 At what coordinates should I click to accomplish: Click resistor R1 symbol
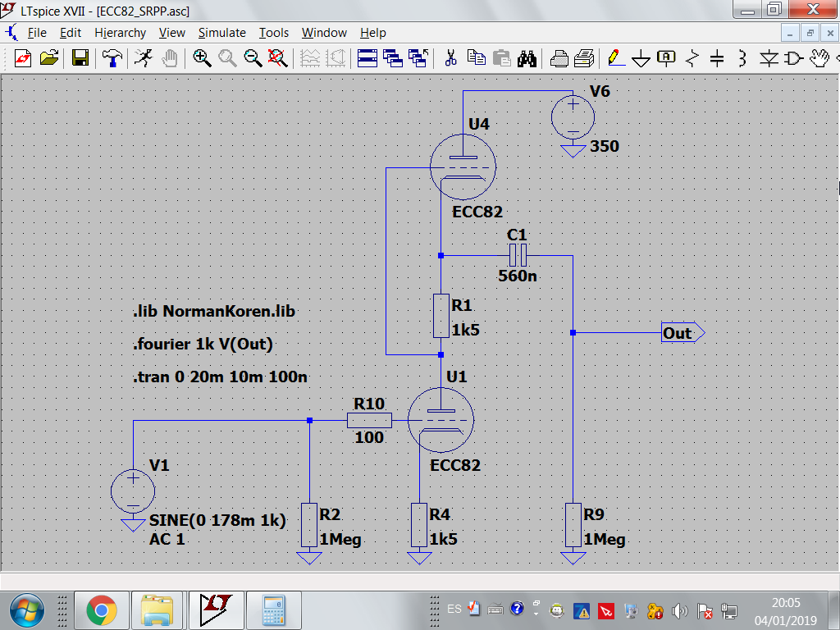tap(441, 316)
